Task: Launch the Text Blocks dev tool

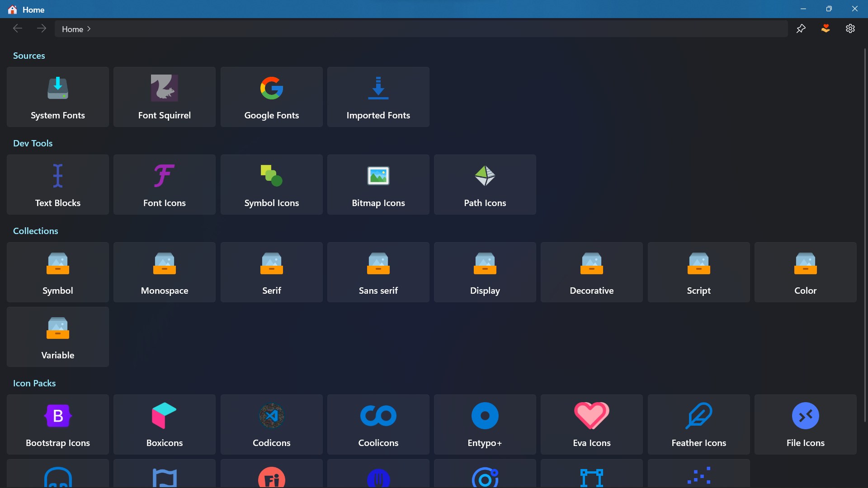Action: click(x=58, y=184)
